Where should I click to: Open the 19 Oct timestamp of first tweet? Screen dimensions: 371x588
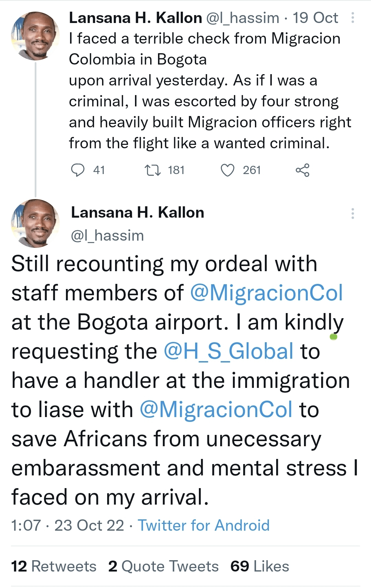[x=315, y=18]
